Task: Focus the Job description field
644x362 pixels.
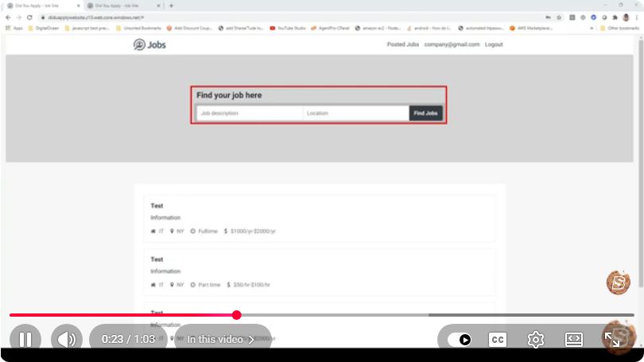Action: tap(250, 113)
